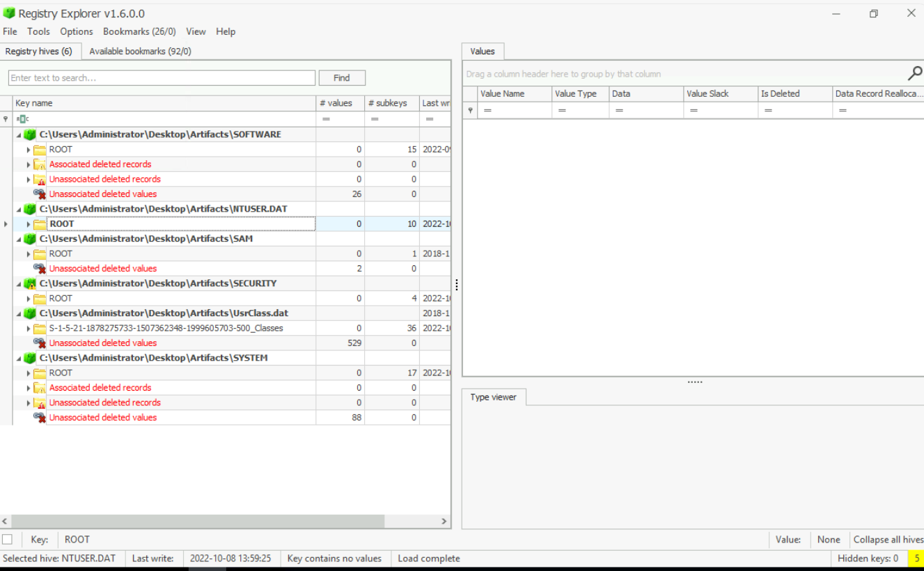The width and height of the screenshot is (924, 571).
Task: Click the Collapse all hives button
Action: (888, 540)
